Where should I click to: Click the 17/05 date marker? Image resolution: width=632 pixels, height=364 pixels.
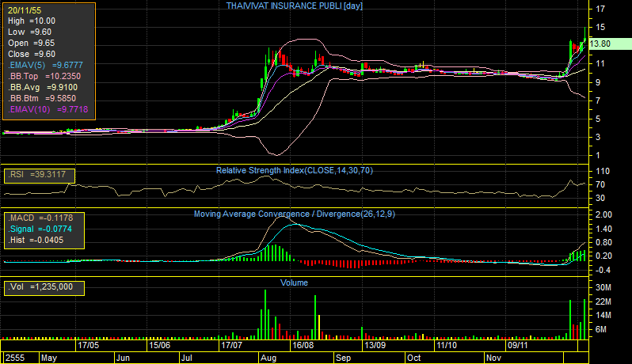[88, 345]
